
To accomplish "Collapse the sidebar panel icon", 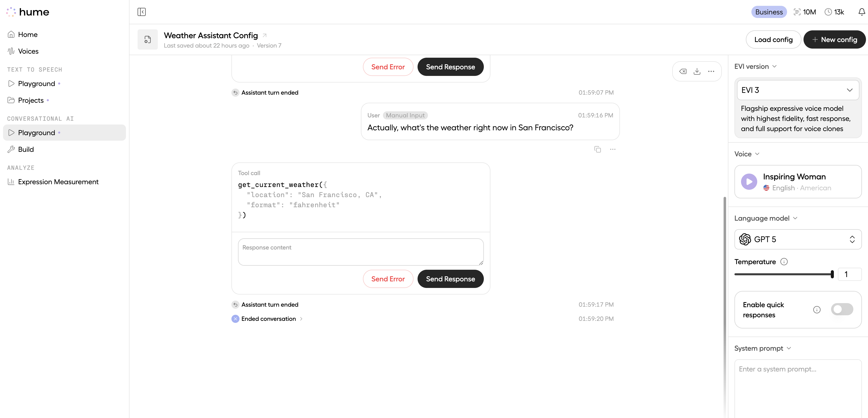I will [x=142, y=12].
